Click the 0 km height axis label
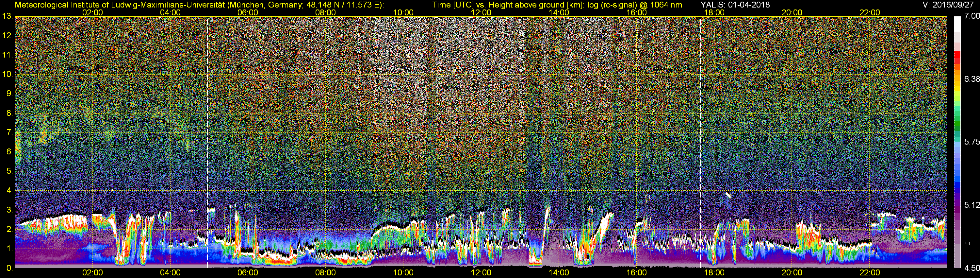The height and width of the screenshot is (278, 980). click(x=9, y=268)
